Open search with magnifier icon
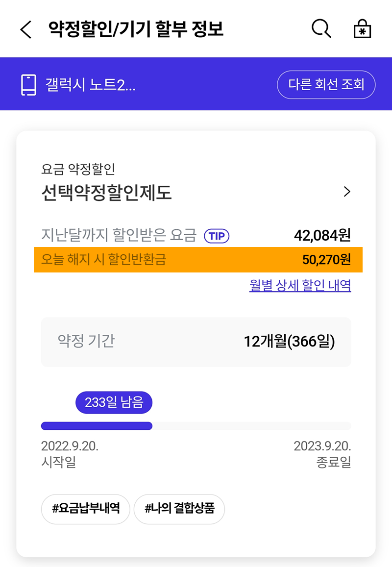The height and width of the screenshot is (567, 392). click(x=321, y=29)
